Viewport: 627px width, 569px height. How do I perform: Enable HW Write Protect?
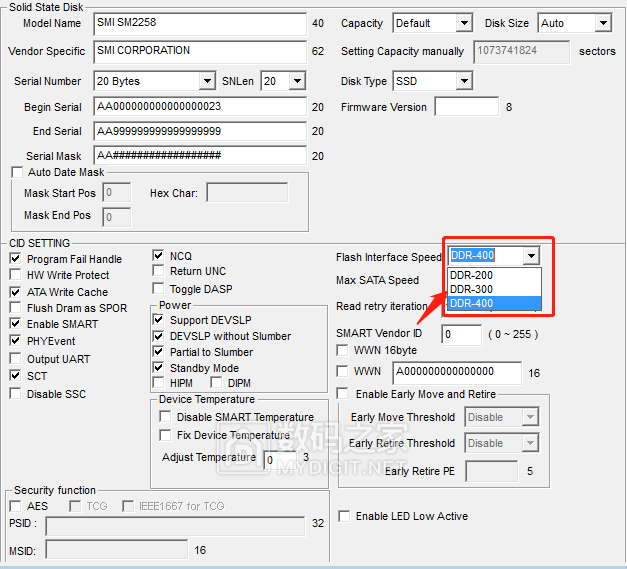click(15, 275)
